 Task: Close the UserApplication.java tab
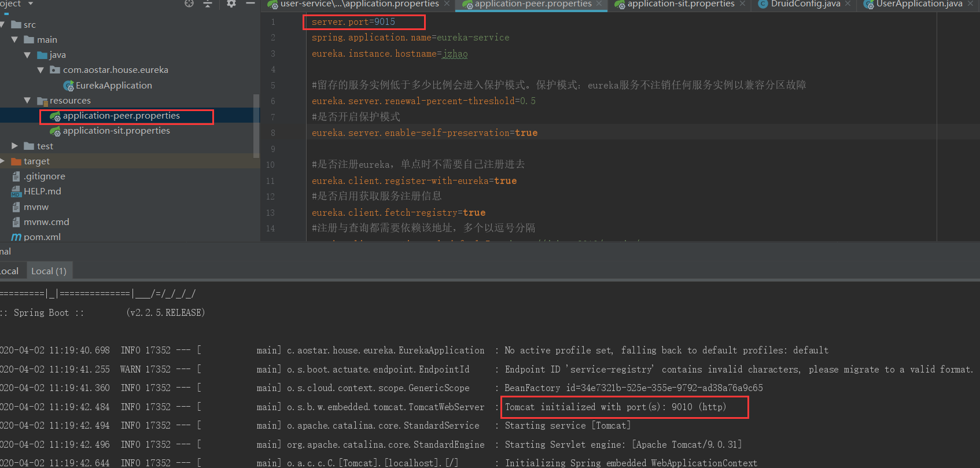pos(970,4)
